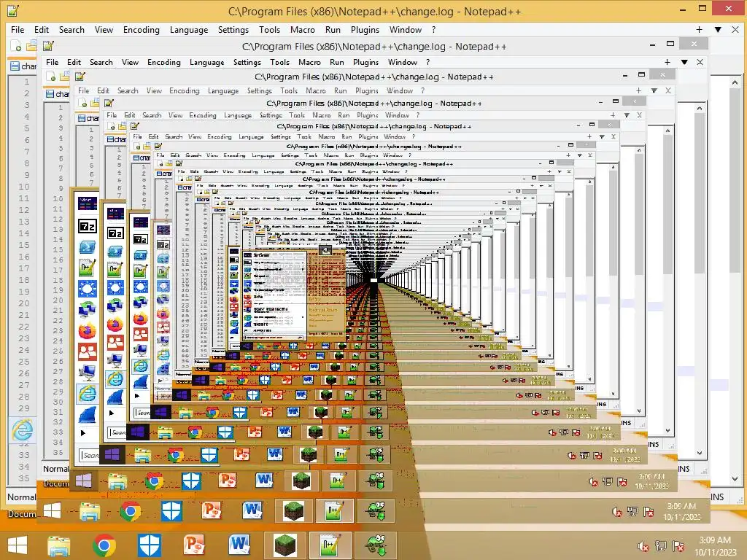Viewport: 747px width, 560px height.
Task: Open network tray icon on the bottommost taskbar
Action: (x=661, y=546)
